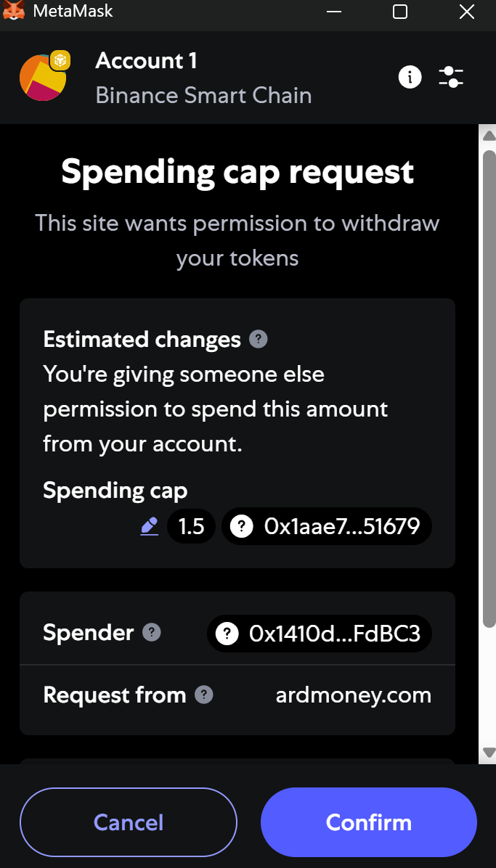Maximize the MetaMask popup window
The width and height of the screenshot is (496, 868).
coord(400,12)
